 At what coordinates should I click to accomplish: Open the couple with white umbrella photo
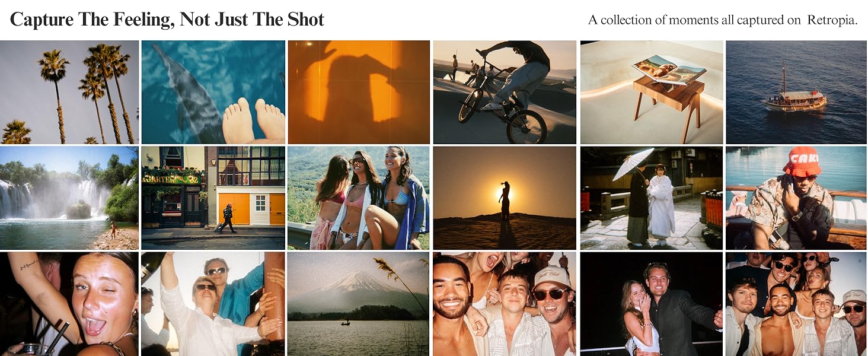coord(652,198)
